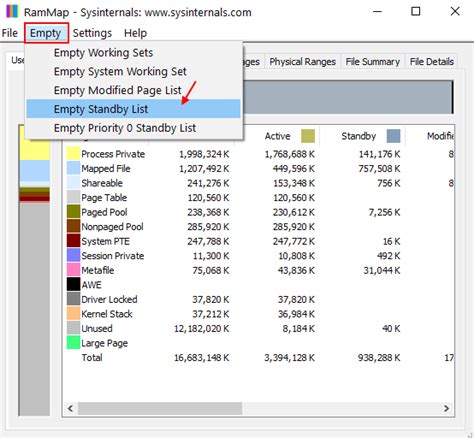
Task: Click the Standby total 938,288 K
Action: 379,358
